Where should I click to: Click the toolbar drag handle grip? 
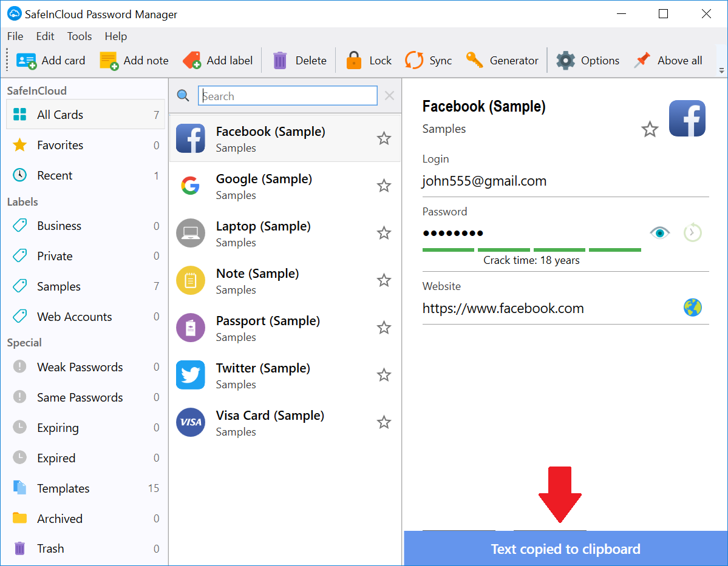coord(7,60)
